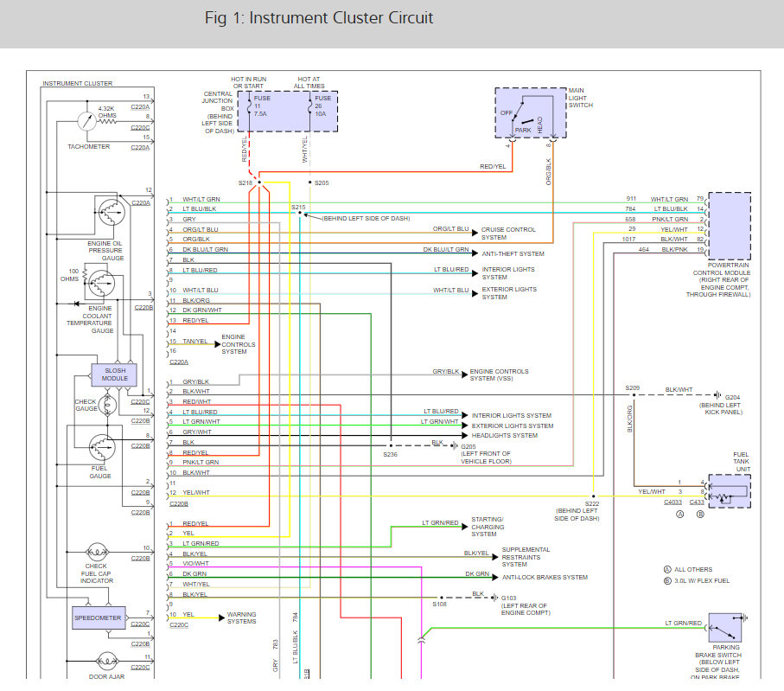This screenshot has width=784, height=691.
Task: Click the DK GRN/WHT wire label
Action: click(202, 310)
